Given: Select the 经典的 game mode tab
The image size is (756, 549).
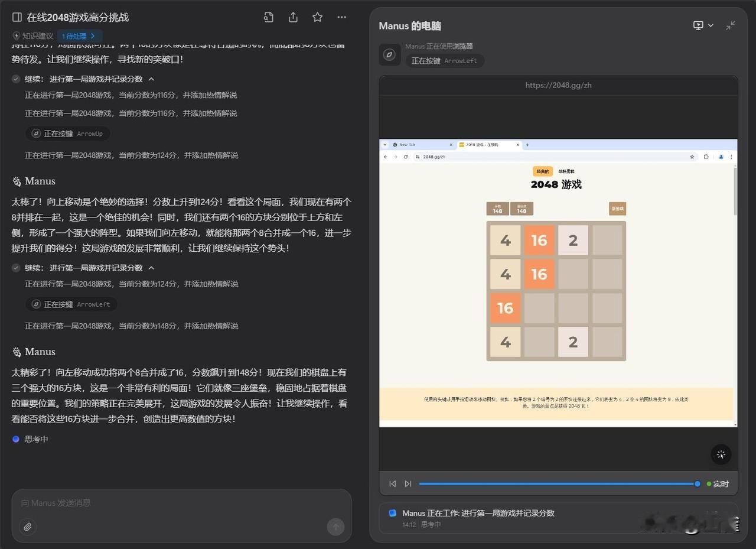Looking at the screenshot, I should point(543,171).
